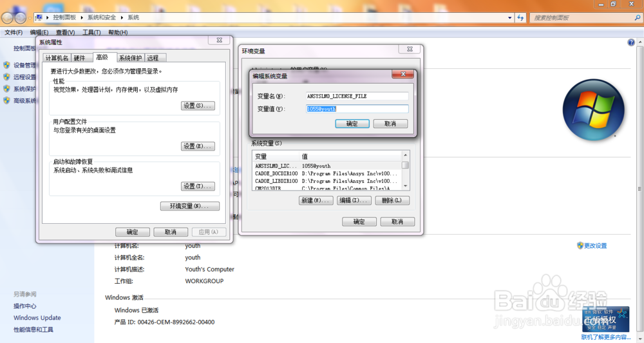Image resolution: width=644 pixels, height=343 pixels.
Task: Open the 查看(V) menu
Action: [65, 32]
